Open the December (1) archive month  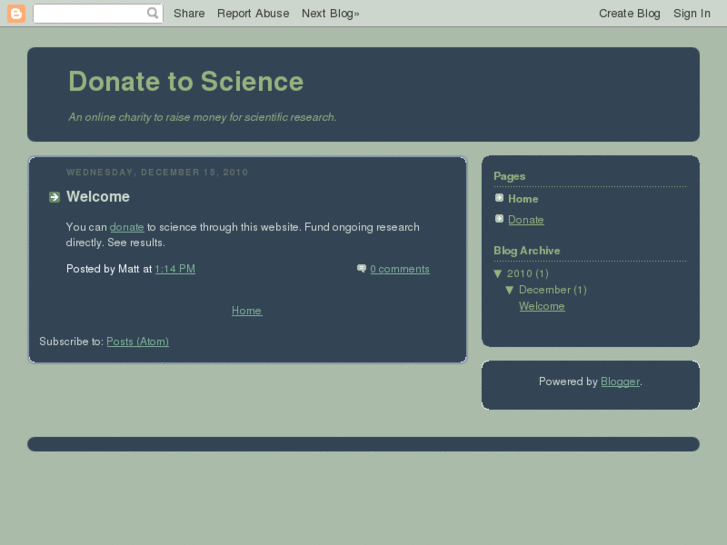553,290
